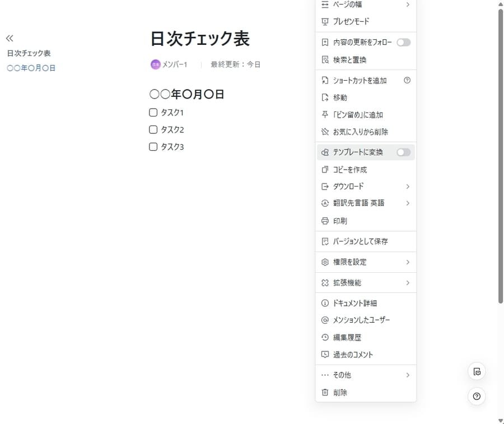504x424 pixels.
Task: Click the printer icon next to 印刷
Action: pyautogui.click(x=325, y=221)
